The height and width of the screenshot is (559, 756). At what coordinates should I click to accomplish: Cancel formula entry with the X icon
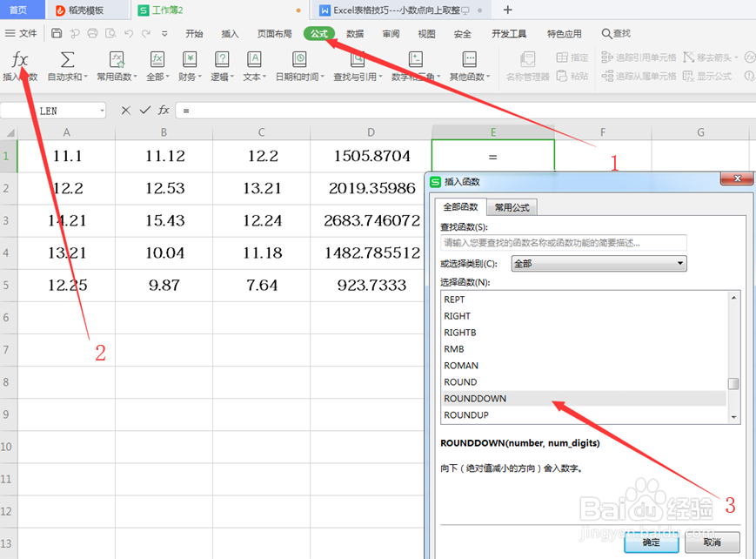click(126, 111)
